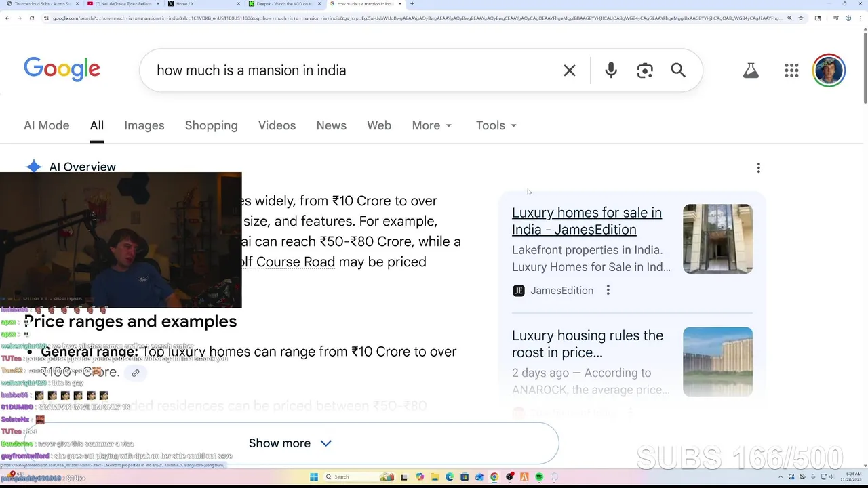Open AI Overview three-dot options menu
This screenshot has width=868, height=488.
coord(758,167)
